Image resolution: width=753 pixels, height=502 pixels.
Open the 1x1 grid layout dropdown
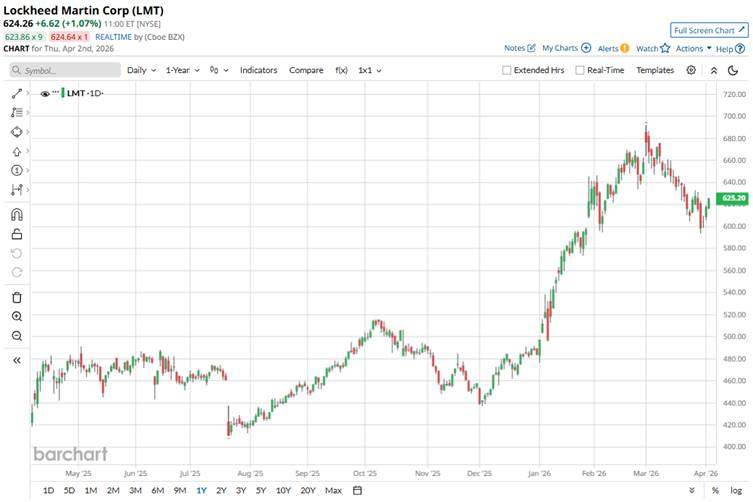370,70
